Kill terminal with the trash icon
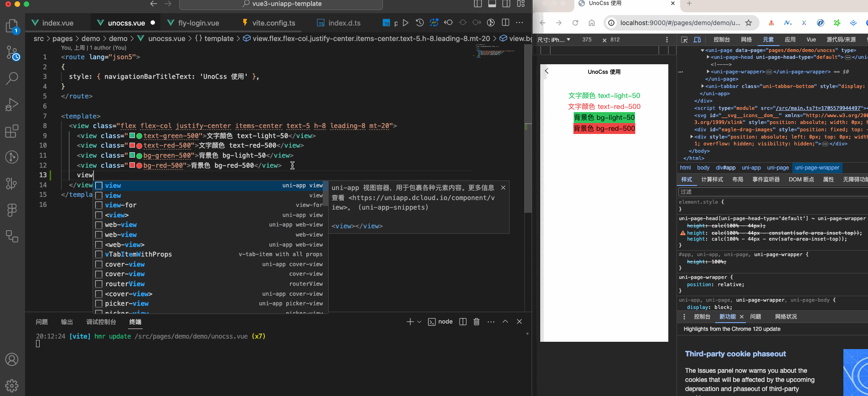Image resolution: width=868 pixels, height=396 pixels. click(x=476, y=322)
